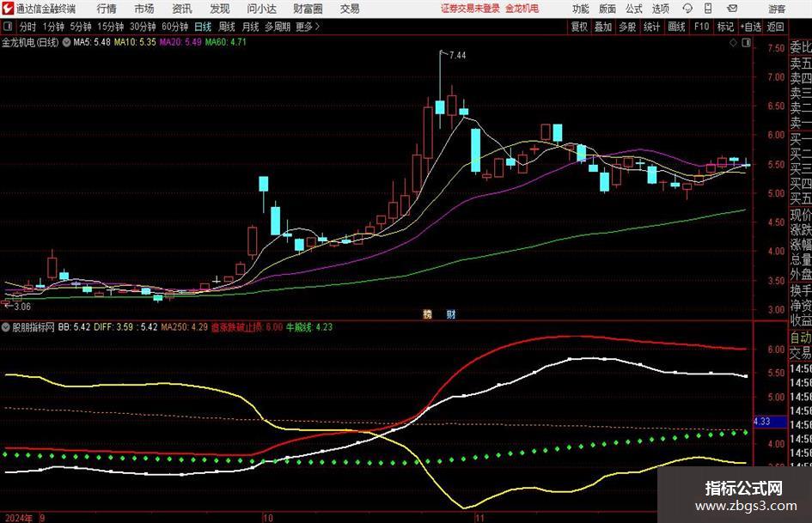Click the month 10 timeline marker
This screenshot has height=523, width=812.
click(268, 518)
